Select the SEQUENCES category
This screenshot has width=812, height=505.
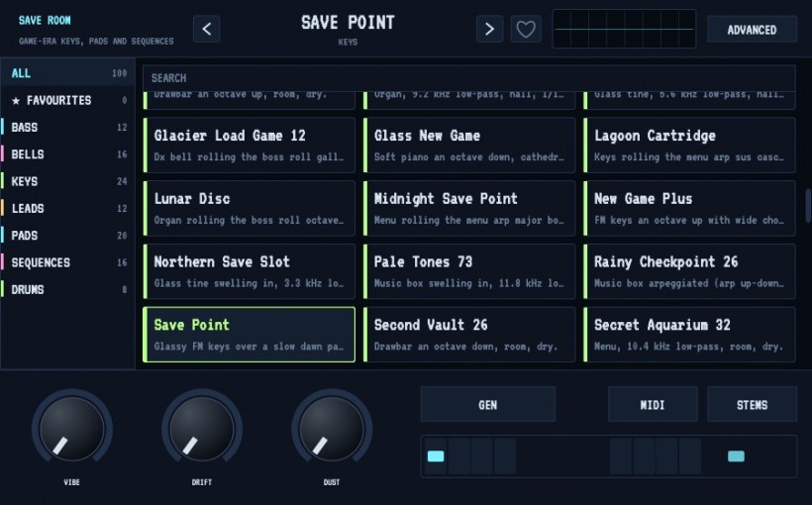click(x=68, y=262)
